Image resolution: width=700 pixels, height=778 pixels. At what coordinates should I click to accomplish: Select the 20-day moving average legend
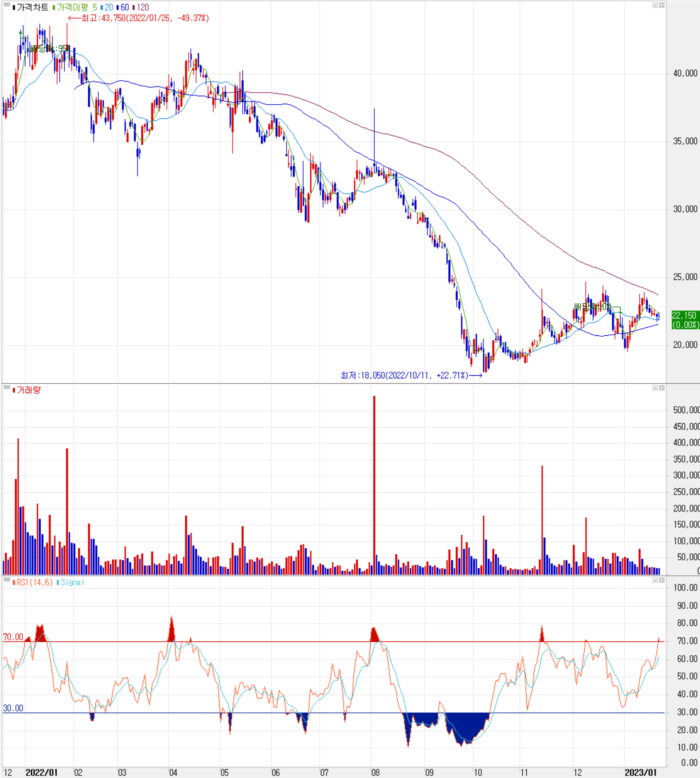tap(107, 7)
